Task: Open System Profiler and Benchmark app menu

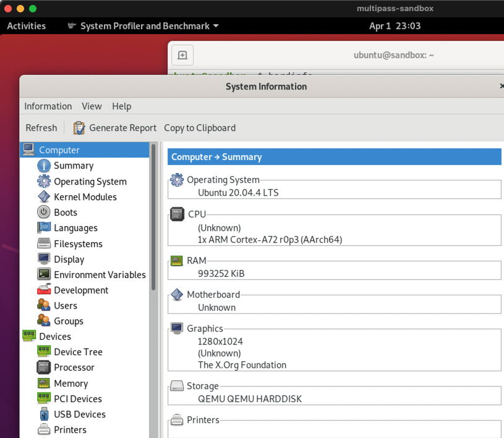Action: pos(143,26)
